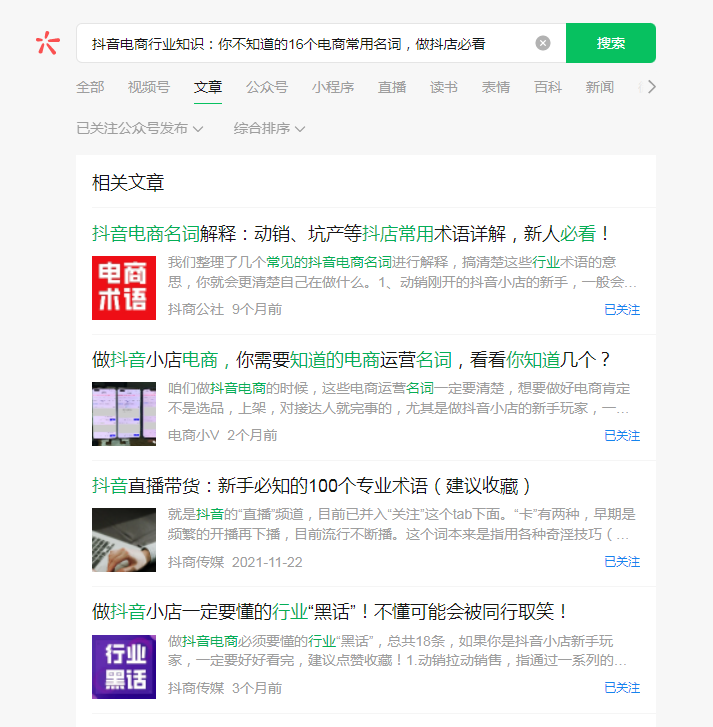Click 已关注 for the 3个月前 article
Screen dimensions: 713x727
[622, 688]
